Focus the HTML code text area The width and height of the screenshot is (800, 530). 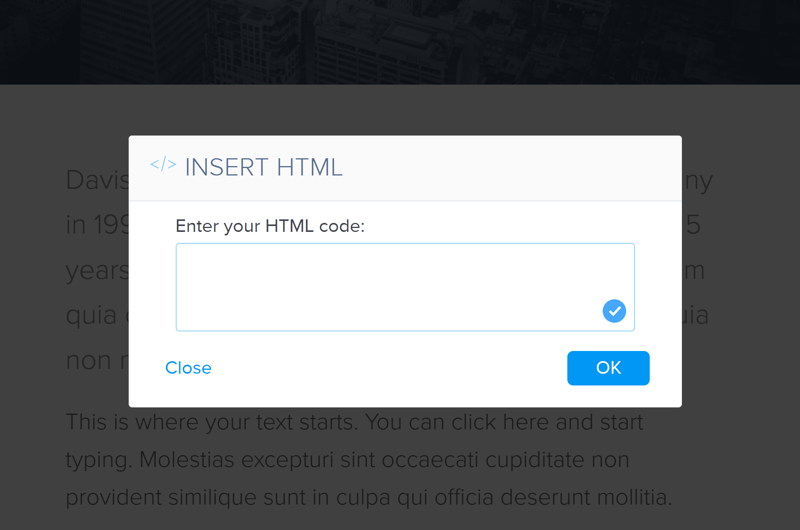[405, 287]
